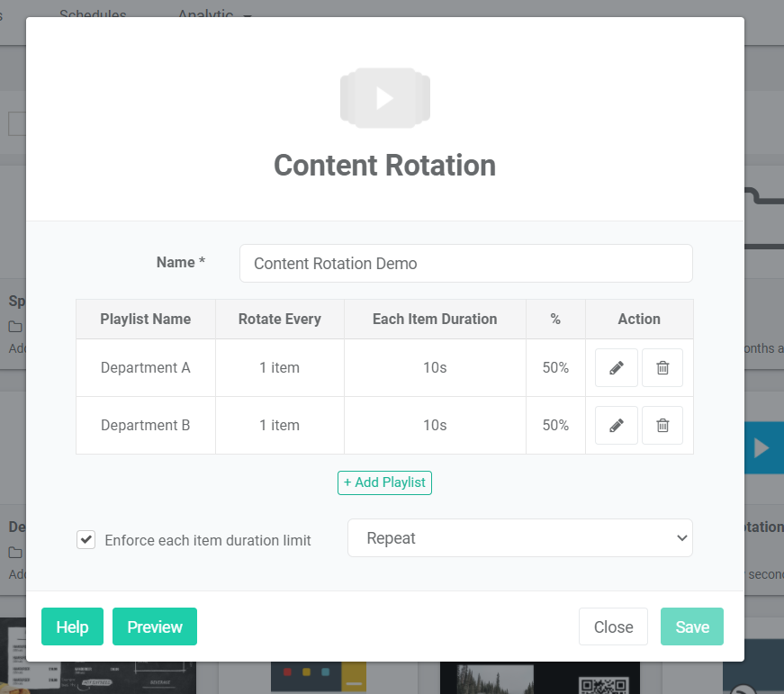Click the Content Rotation play icon
Screen dimensions: 784x694
tap(384, 97)
